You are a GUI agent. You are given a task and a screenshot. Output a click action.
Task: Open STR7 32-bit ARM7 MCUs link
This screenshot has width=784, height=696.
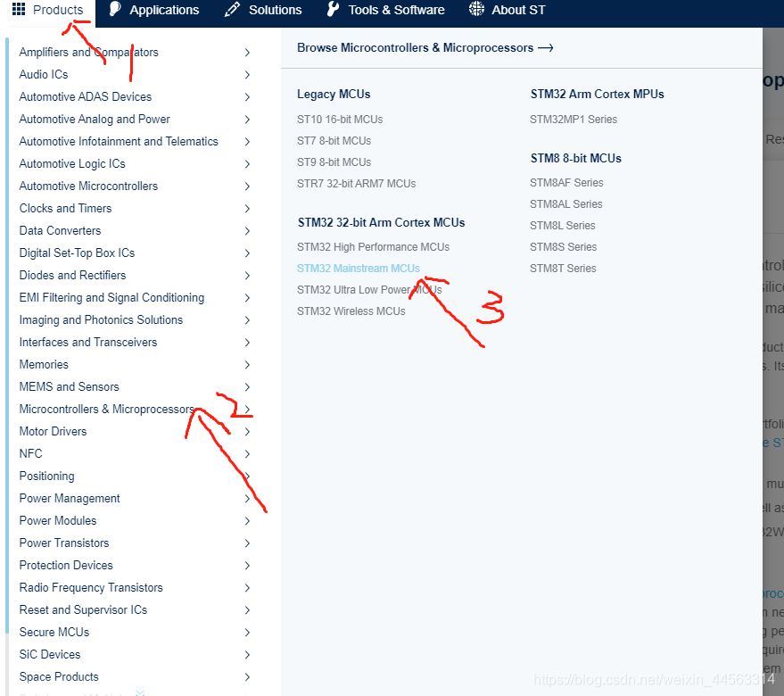coord(357,184)
